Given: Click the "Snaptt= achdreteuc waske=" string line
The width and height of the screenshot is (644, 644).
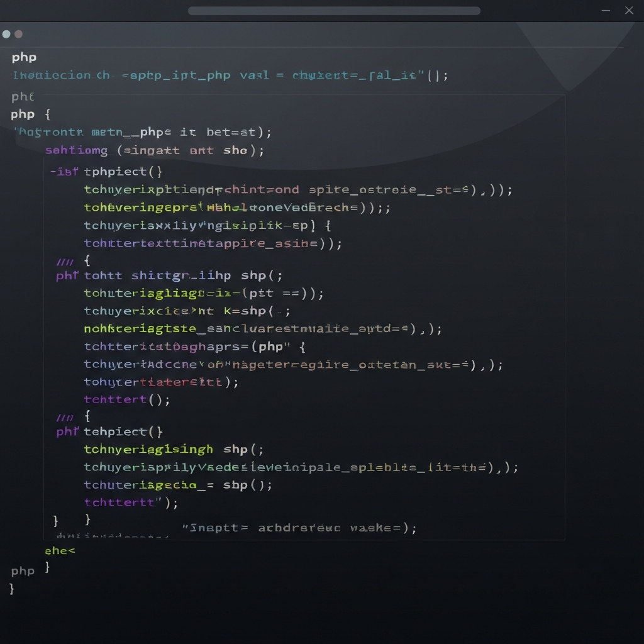Looking at the screenshot, I should tap(299, 528).
